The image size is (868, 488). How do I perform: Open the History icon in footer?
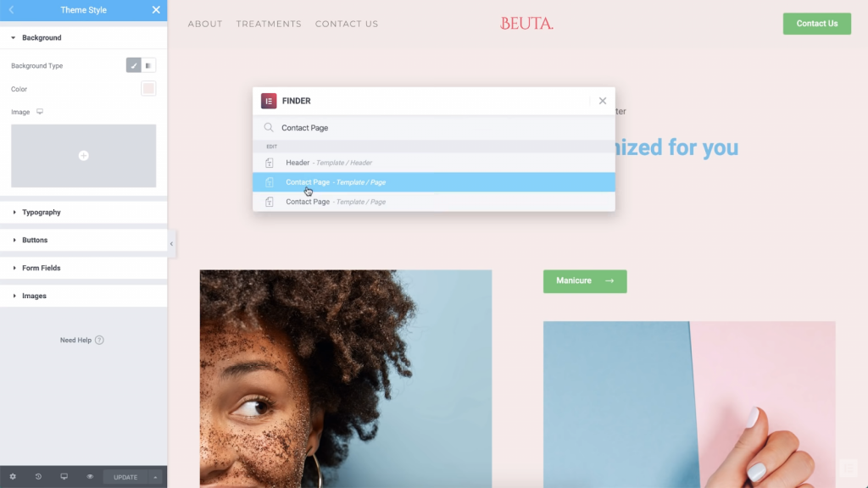[38, 477]
